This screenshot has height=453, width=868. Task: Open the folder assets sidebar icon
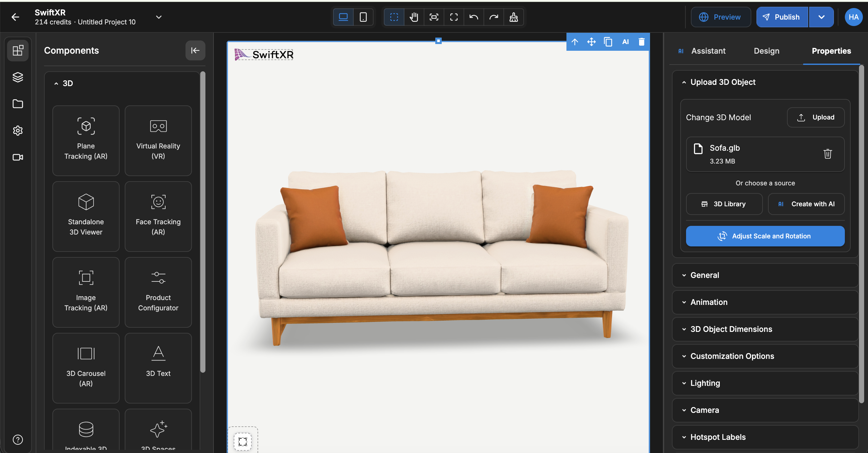point(18,104)
